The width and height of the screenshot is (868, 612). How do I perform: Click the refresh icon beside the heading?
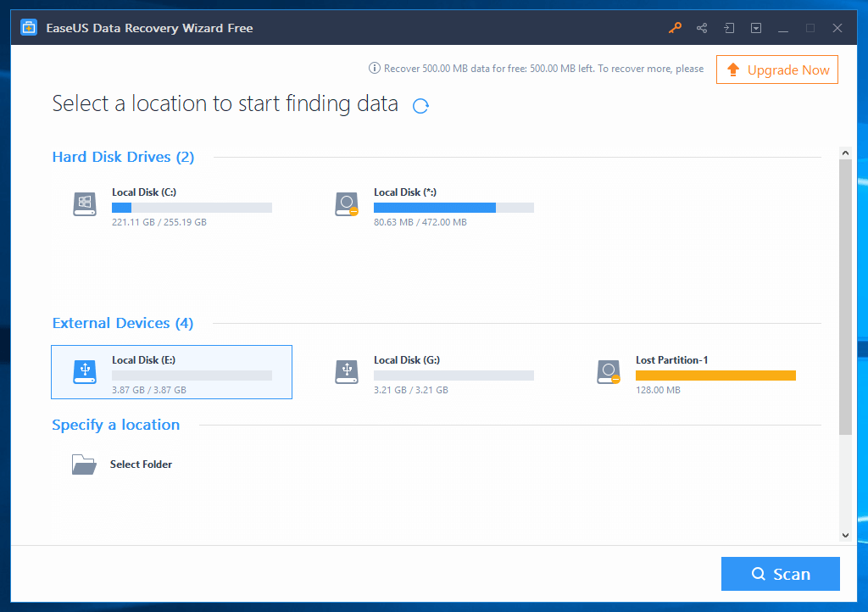[420, 106]
